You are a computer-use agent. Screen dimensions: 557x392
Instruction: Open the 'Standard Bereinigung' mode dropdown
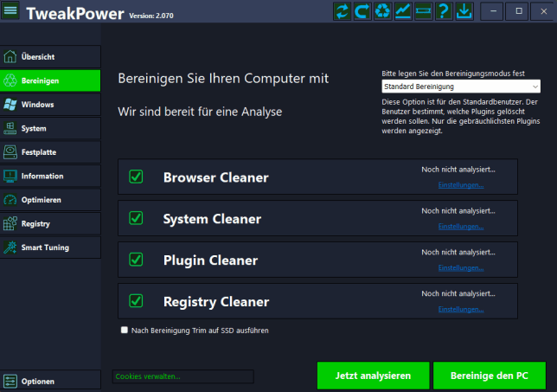pyautogui.click(x=461, y=87)
